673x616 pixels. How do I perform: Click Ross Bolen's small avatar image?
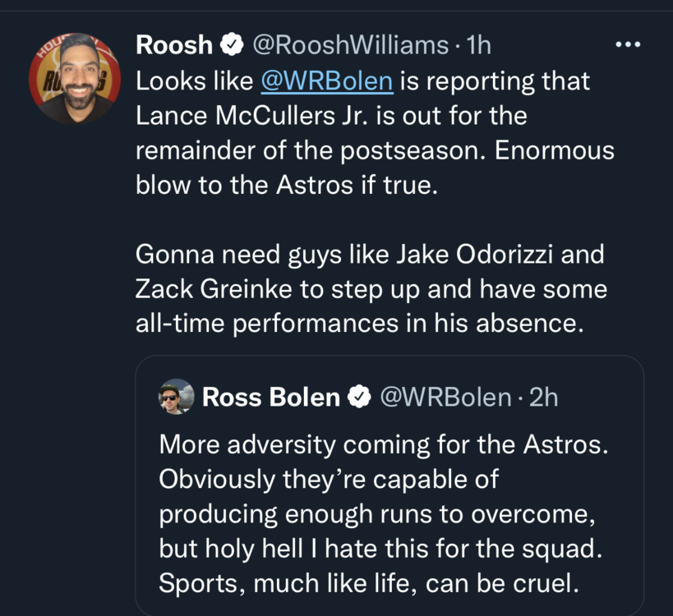click(176, 398)
